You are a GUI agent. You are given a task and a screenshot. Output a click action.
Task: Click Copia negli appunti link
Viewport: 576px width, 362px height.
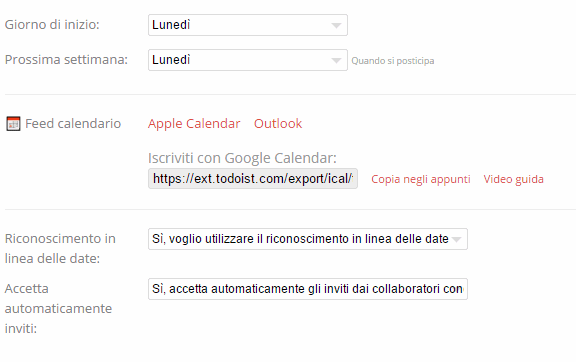[x=421, y=179]
